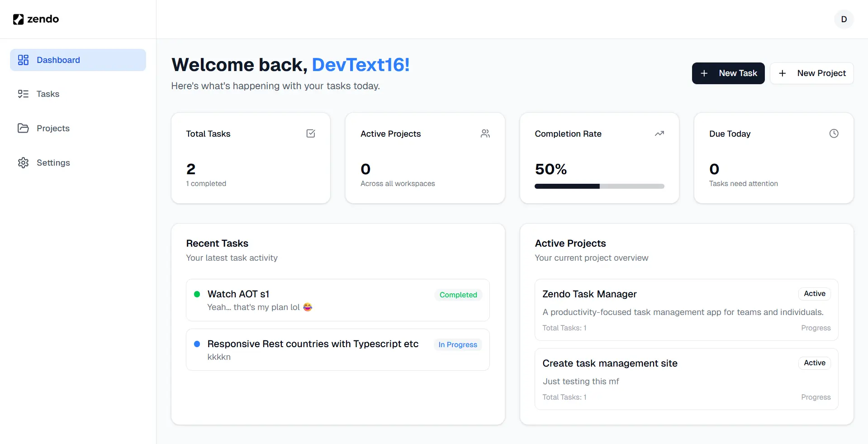Screen dimensions: 868x444
Task: Open the Responsive Rest countries task
Action: pos(313,344)
